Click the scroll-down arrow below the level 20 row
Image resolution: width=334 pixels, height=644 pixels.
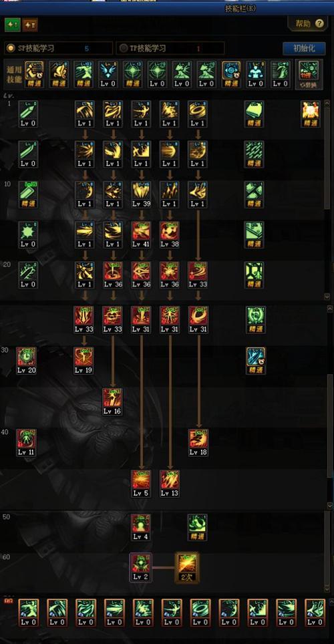[x=327, y=296]
